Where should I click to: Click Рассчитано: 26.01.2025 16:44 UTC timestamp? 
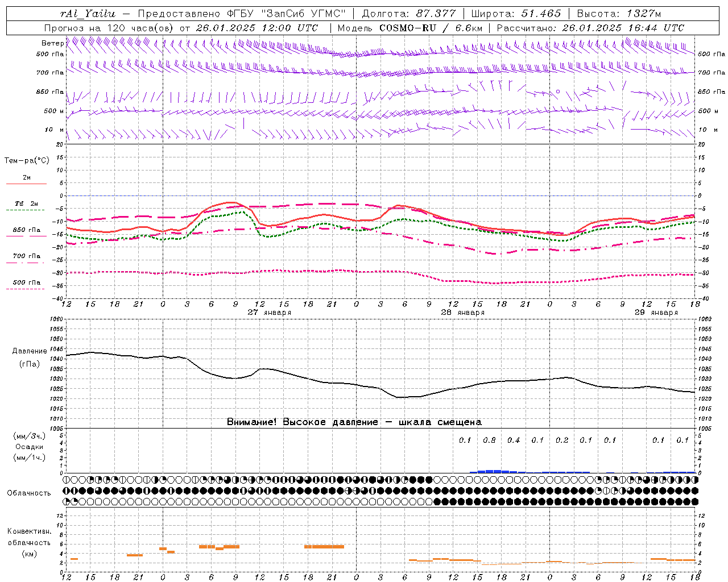tap(590, 28)
